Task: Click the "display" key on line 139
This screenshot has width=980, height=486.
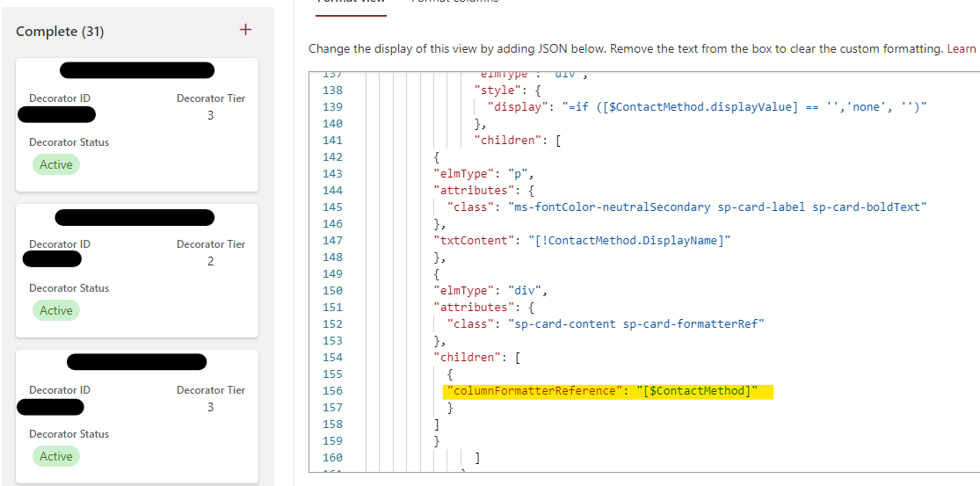Action: click(514, 107)
